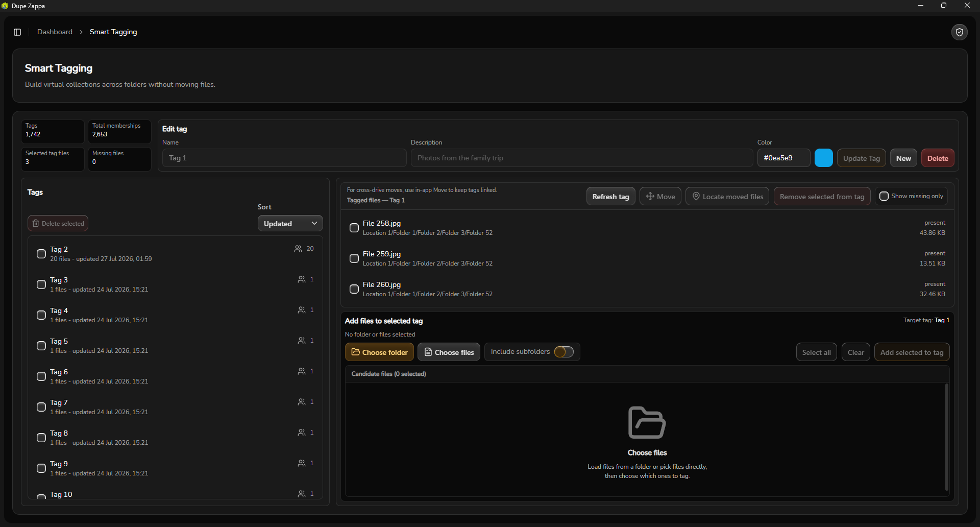Screen dimensions: 980x527
Task: Click Add selected to tag
Action: [912, 352]
